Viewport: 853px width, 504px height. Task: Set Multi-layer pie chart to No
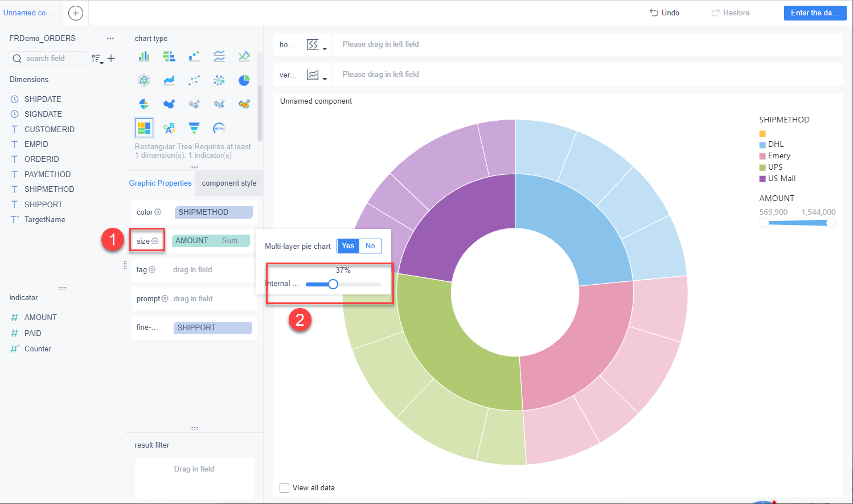370,245
